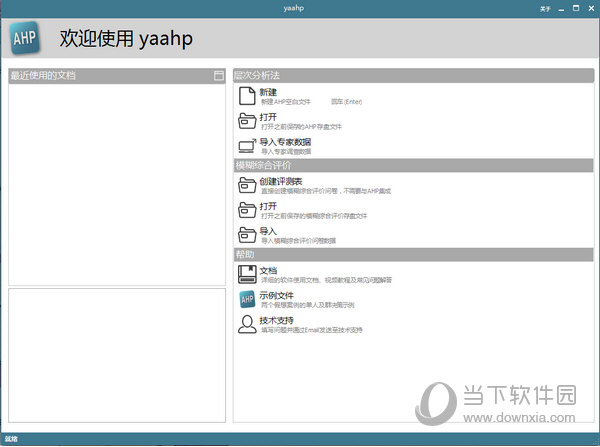Image resolution: width=600 pixels, height=447 pixels.
Task: Click the 模糊综合评价 section header
Action: point(413,165)
